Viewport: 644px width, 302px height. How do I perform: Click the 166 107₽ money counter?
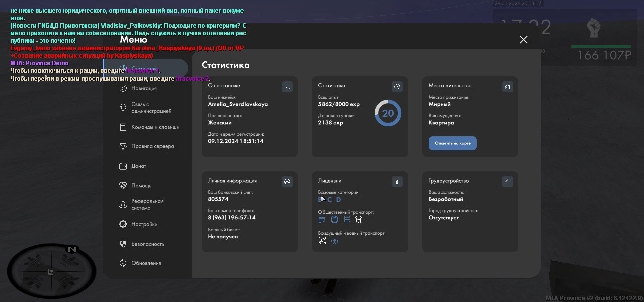tap(604, 55)
